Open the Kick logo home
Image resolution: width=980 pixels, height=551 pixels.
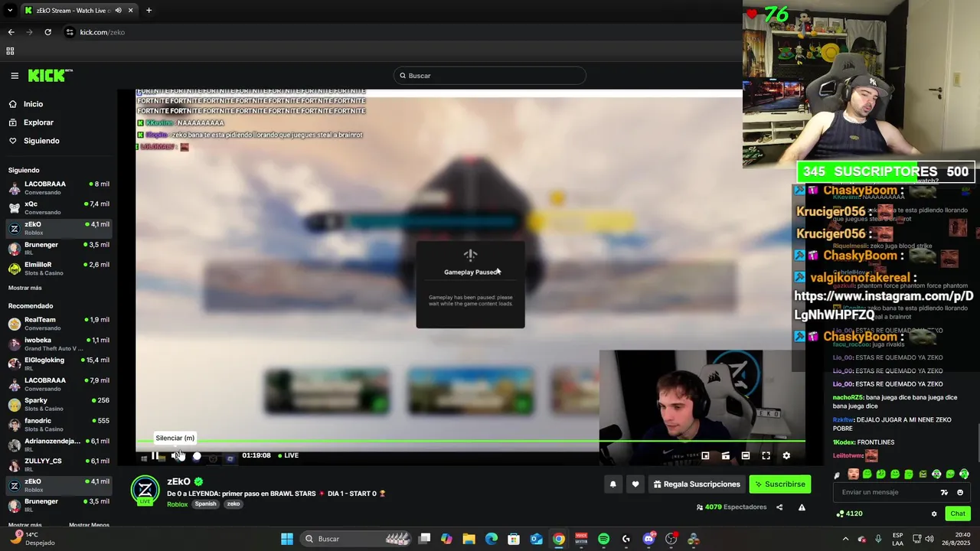(50, 75)
